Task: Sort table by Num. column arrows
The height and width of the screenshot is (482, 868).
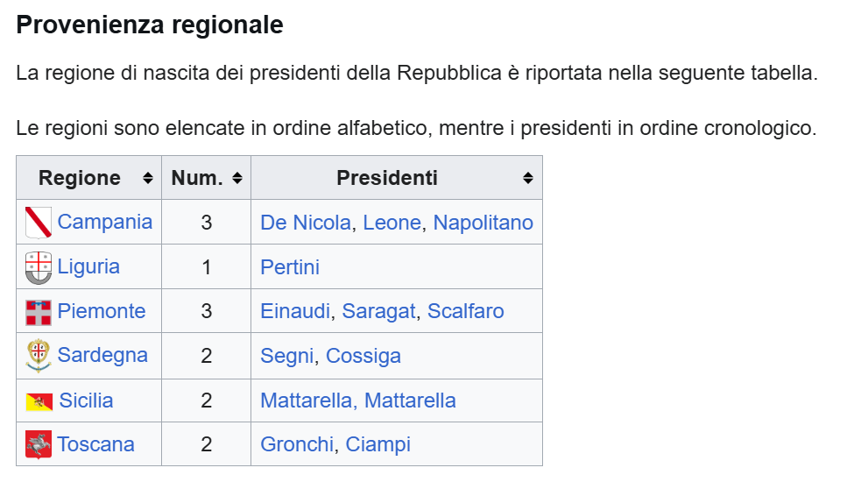Action: pos(237,178)
